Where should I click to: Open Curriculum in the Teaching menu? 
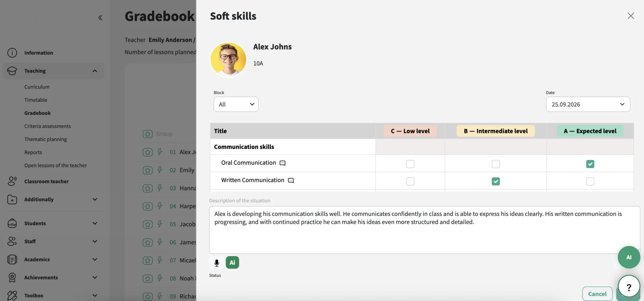tap(37, 87)
